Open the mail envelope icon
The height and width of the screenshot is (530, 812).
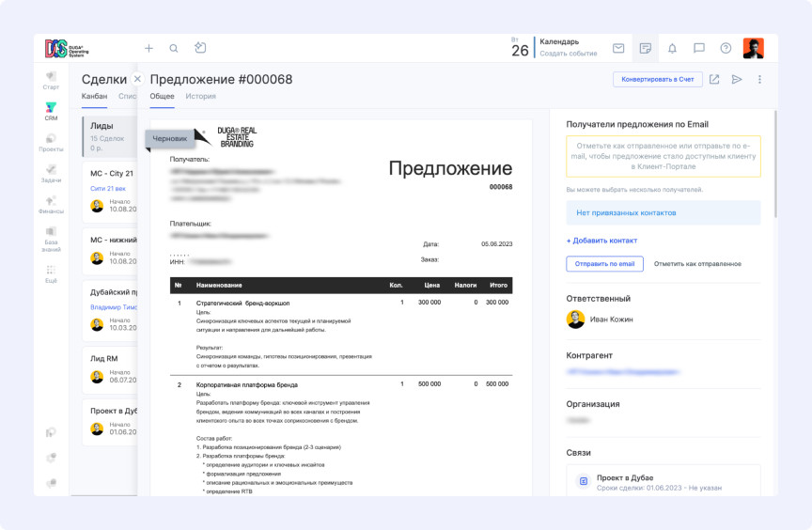(618, 48)
